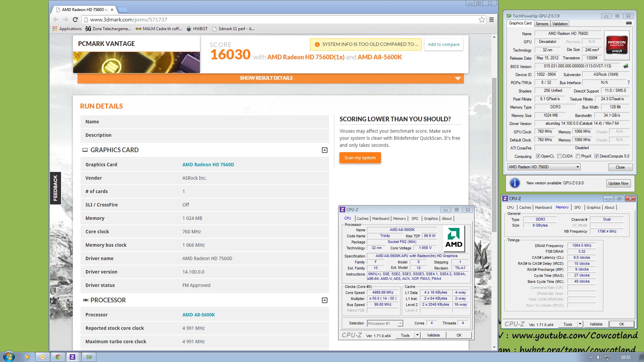Open the SPD tab in CPU-Z processor window
Screen dimensions: 644x362
pyautogui.click(x=415, y=219)
